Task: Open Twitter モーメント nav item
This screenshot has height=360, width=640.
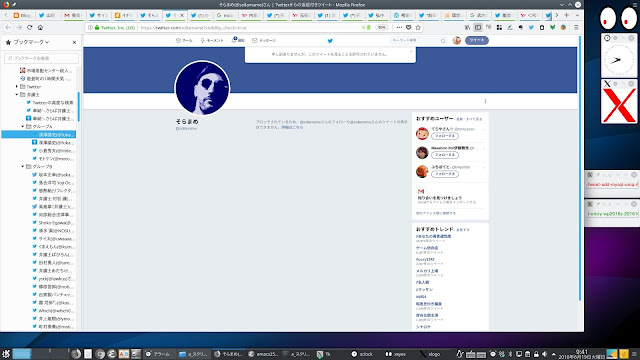Action: pos(212,40)
